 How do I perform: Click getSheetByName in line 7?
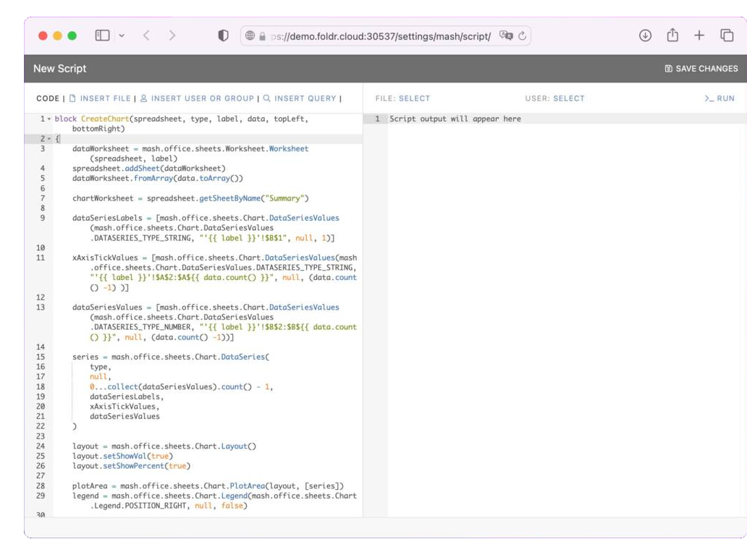229,198
